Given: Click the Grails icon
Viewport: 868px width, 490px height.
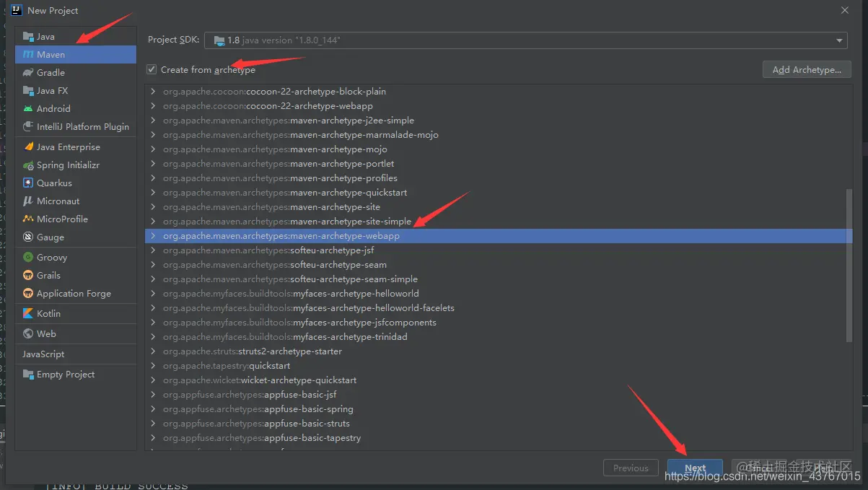Looking at the screenshot, I should point(28,276).
